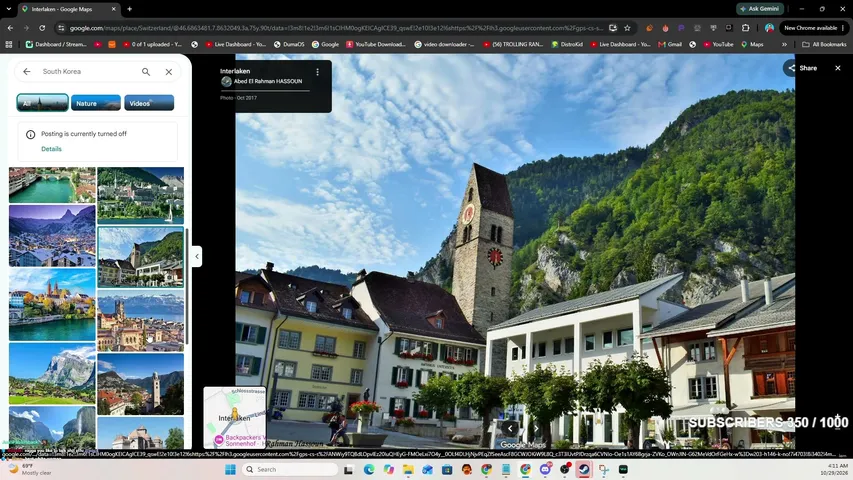The width and height of the screenshot is (853, 480).
Task: Open the Maps bookmark
Action: coord(752,44)
